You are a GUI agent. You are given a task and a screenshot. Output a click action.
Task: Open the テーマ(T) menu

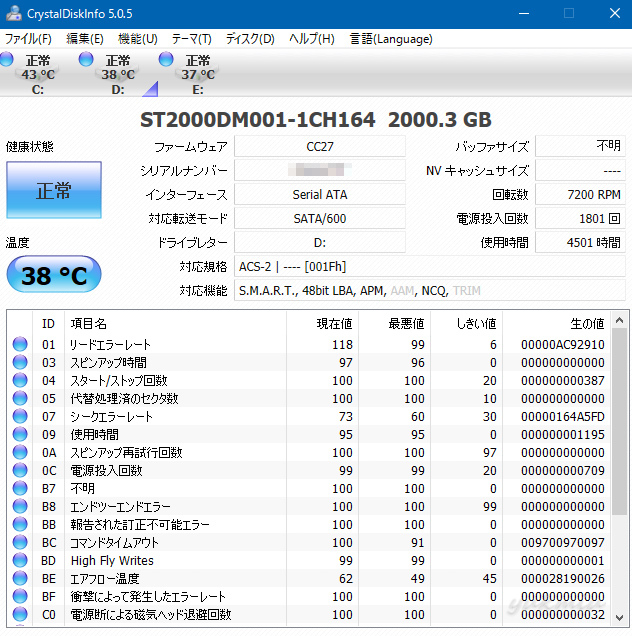tap(191, 39)
